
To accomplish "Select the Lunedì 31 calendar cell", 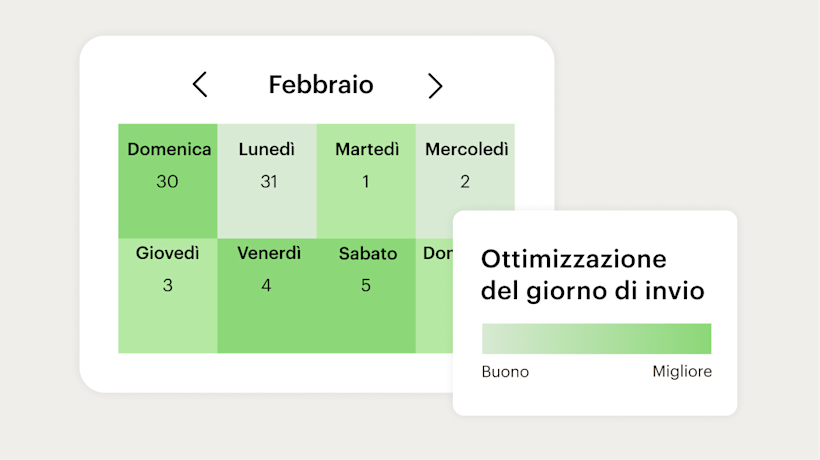I will 267,181.
